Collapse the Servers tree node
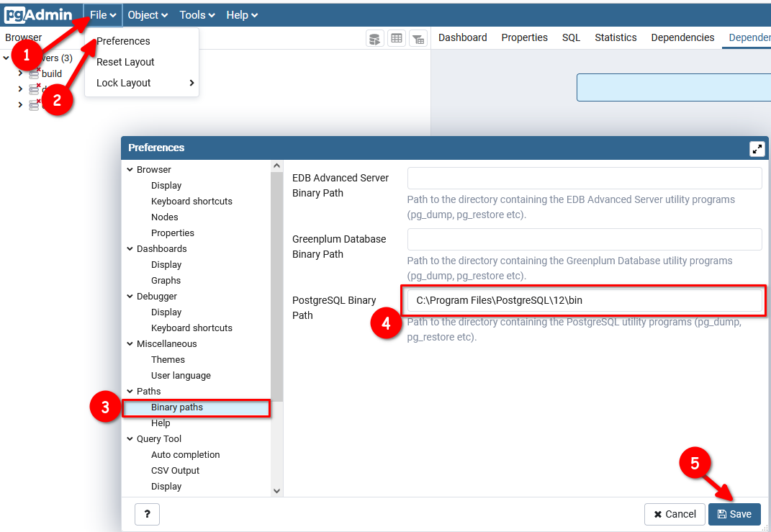Image resolution: width=771 pixels, height=532 pixels. [x=6, y=58]
